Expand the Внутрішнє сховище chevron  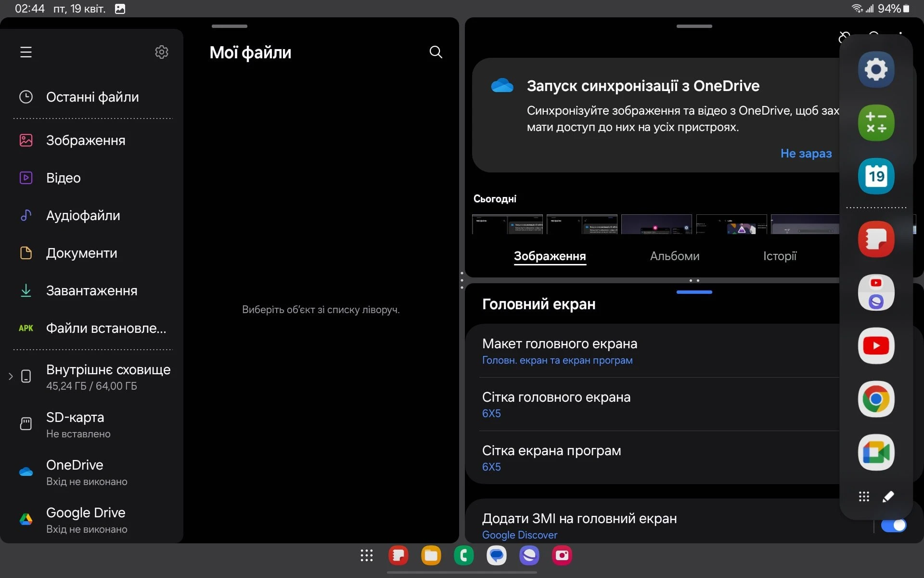[11, 376]
